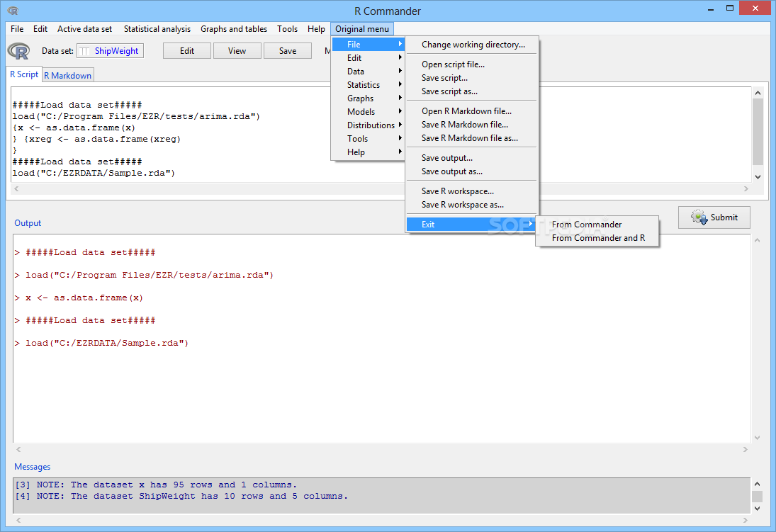Click message about ShipWeight 10 rows
The image size is (776, 532).
181,496
